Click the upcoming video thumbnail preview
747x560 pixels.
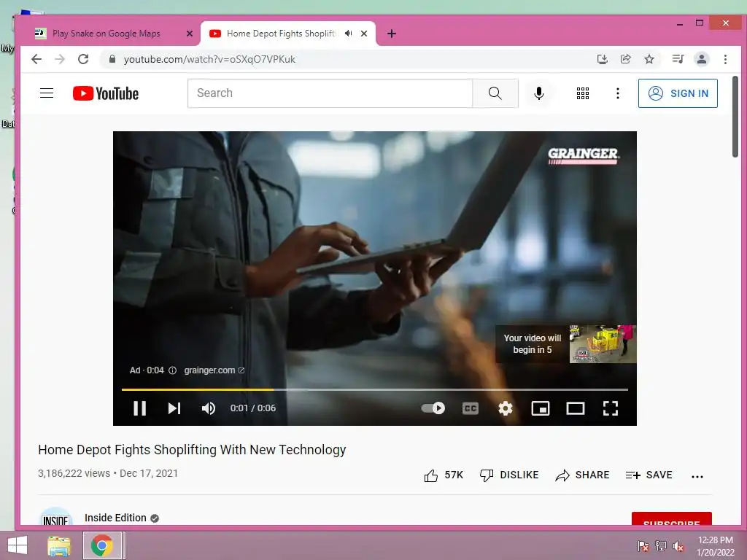(x=603, y=344)
